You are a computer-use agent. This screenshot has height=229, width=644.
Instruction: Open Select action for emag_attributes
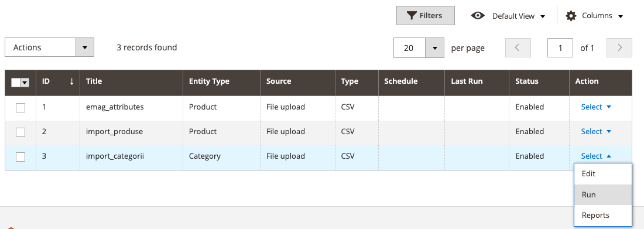[x=596, y=107]
